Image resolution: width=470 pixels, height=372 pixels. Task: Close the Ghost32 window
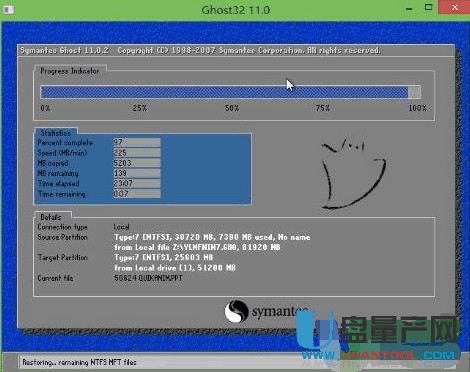tap(454, 8)
